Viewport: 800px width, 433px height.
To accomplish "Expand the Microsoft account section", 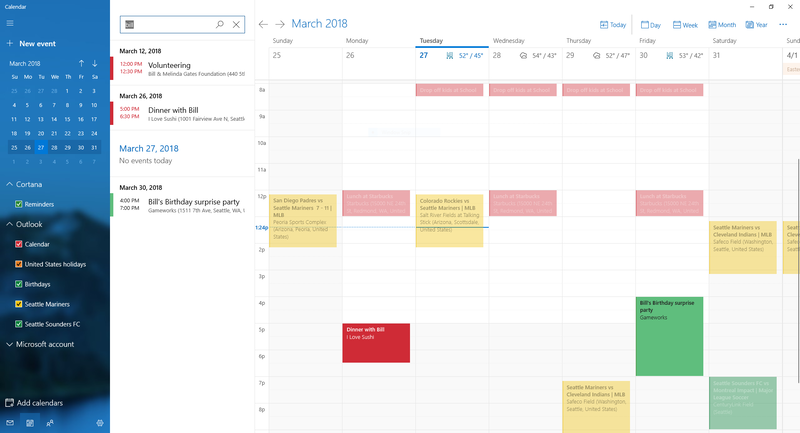I will pyautogui.click(x=10, y=344).
